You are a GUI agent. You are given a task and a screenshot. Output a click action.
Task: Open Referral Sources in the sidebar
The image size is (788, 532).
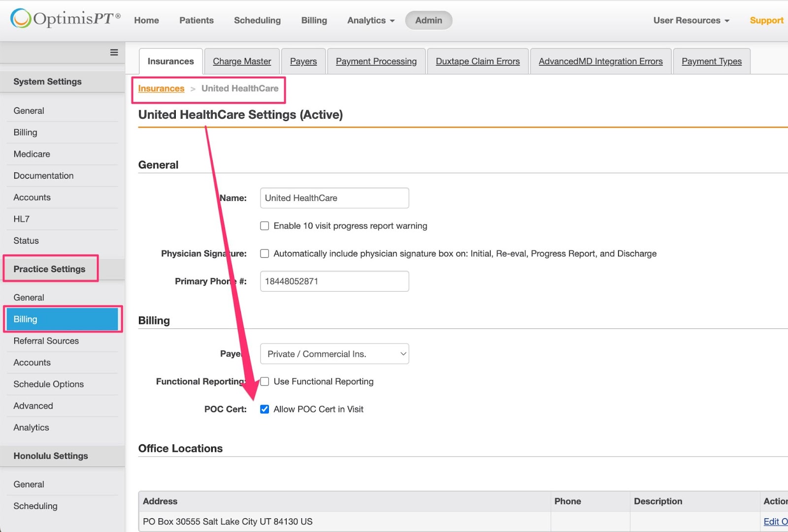[63, 341]
